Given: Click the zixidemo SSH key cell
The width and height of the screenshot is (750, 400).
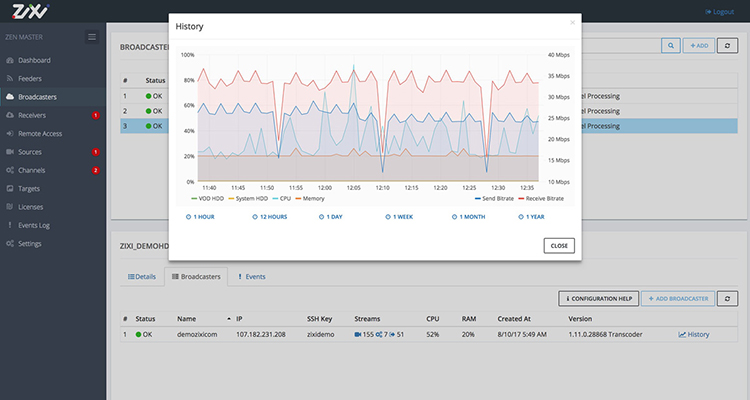Looking at the screenshot, I should pos(320,334).
